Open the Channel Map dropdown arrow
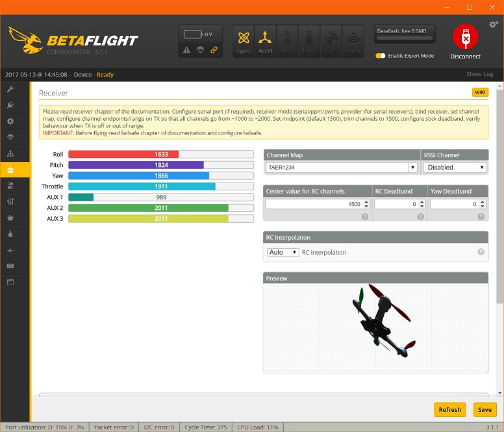The width and height of the screenshot is (504, 432). coord(412,168)
